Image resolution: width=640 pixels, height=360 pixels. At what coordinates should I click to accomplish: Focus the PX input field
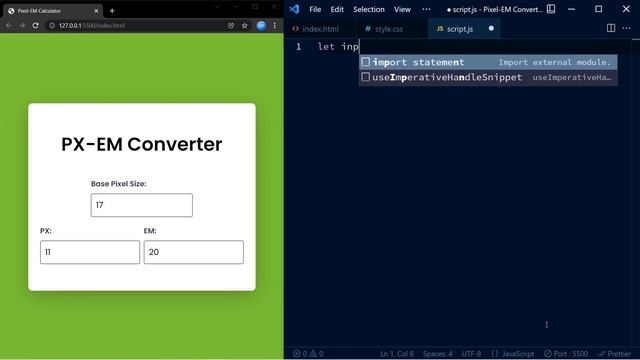coord(90,252)
